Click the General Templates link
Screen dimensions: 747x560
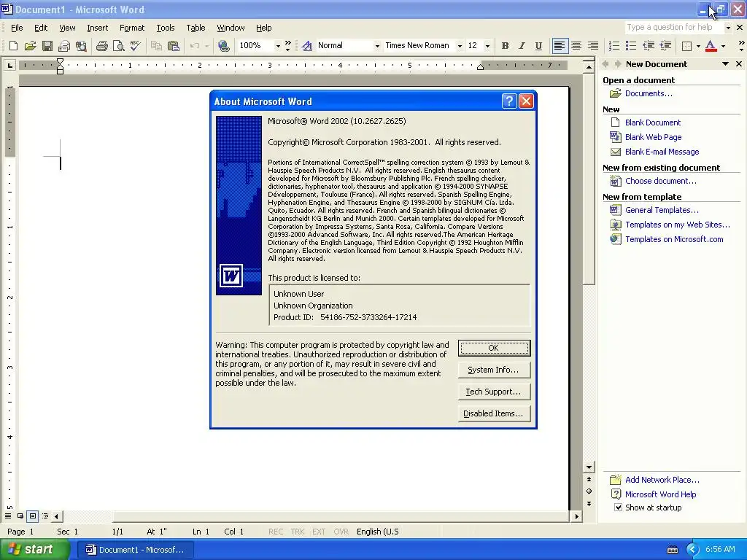point(662,210)
